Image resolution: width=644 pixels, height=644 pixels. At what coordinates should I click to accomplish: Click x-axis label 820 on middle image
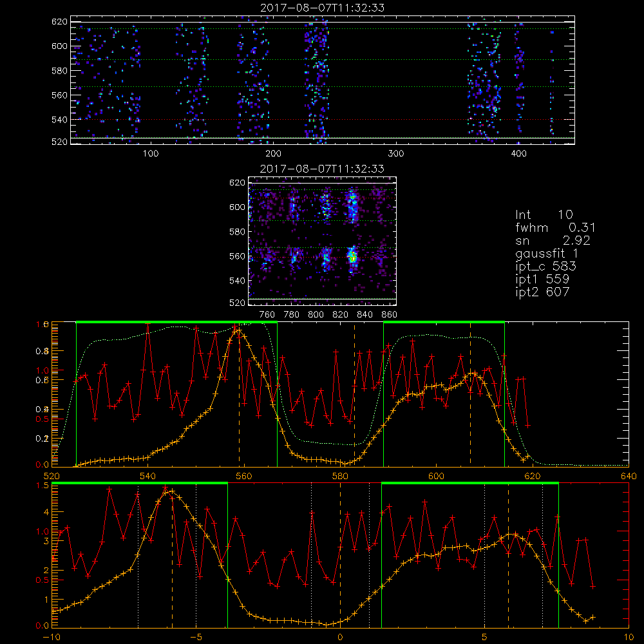point(340,315)
